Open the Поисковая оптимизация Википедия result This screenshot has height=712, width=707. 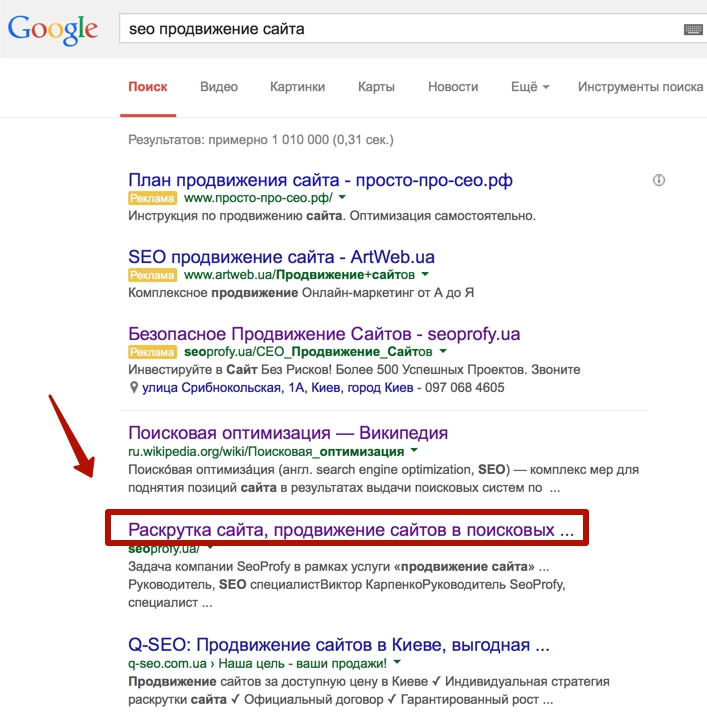pyautogui.click(x=288, y=433)
